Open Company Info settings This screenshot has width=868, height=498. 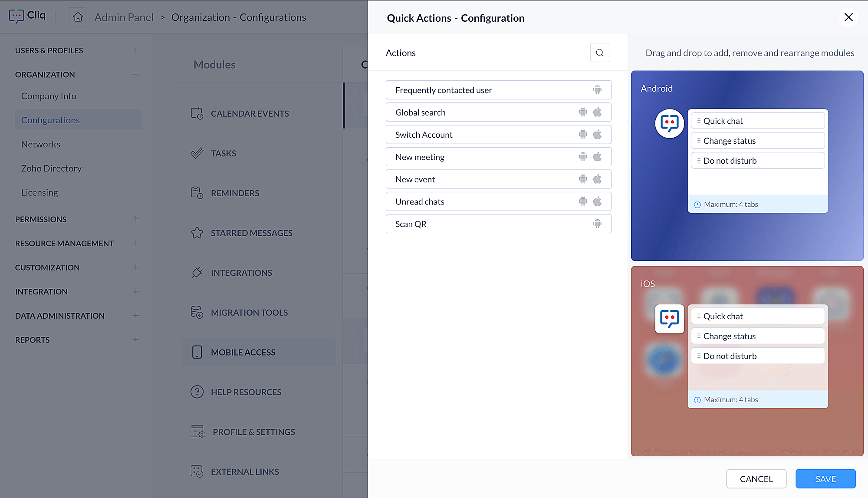[49, 96]
